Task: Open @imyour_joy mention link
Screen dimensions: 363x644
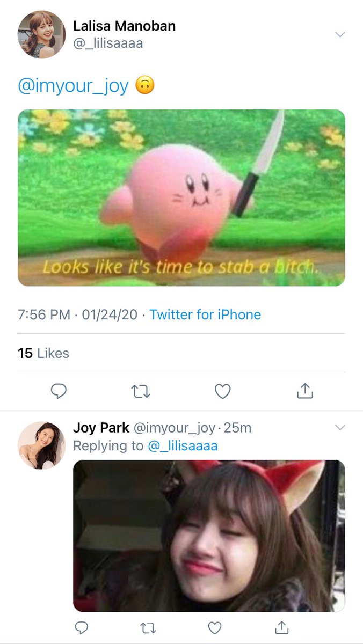Action: (x=74, y=86)
